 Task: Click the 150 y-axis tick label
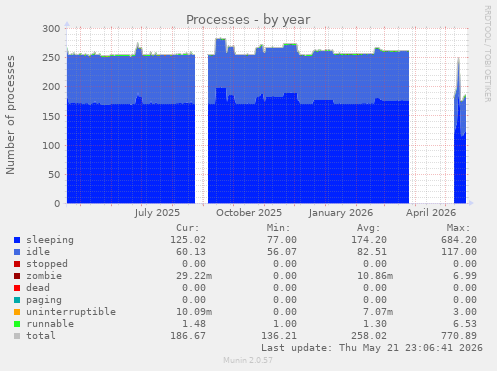pos(51,116)
